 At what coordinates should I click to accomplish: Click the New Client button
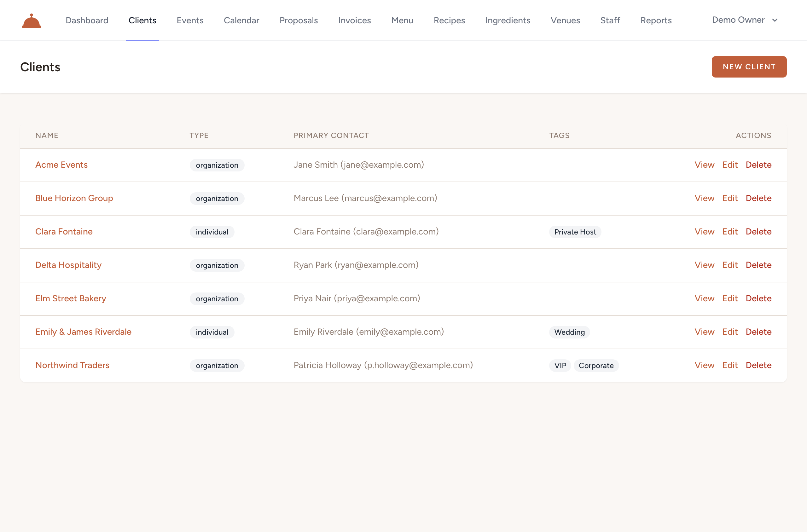pos(749,67)
